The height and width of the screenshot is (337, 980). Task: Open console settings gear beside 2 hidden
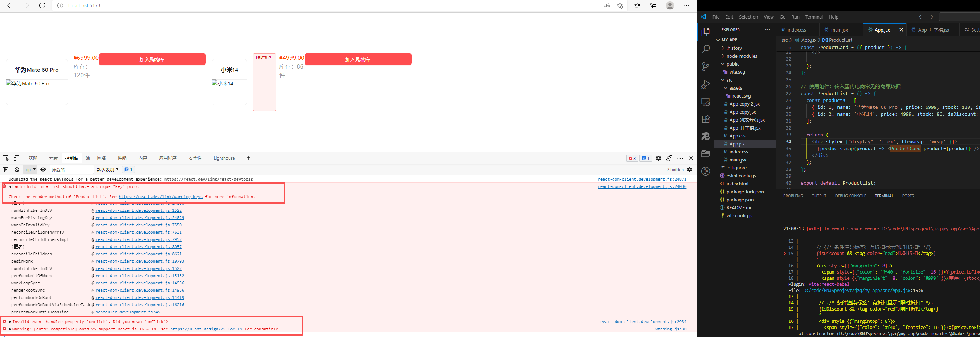(690, 170)
